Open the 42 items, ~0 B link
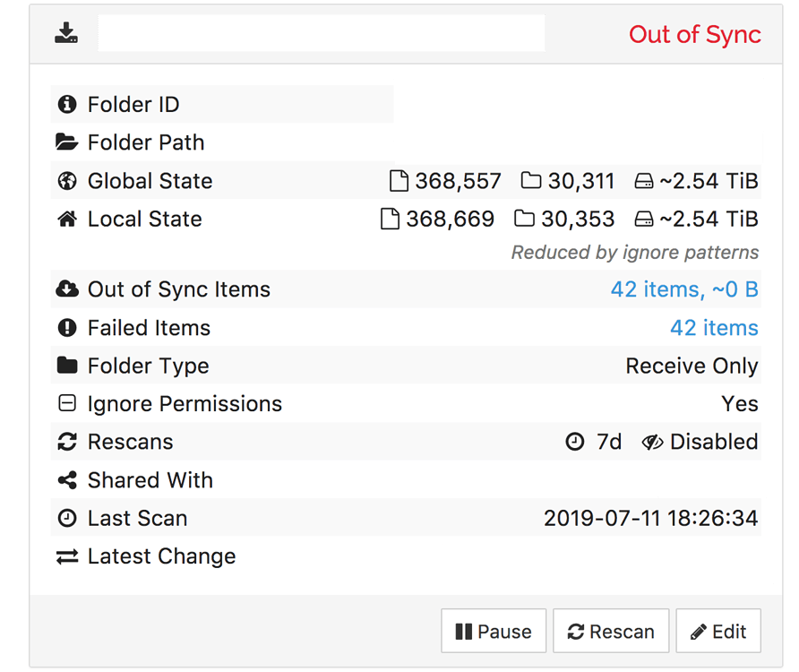Image resolution: width=799 pixels, height=672 pixels. (x=684, y=289)
